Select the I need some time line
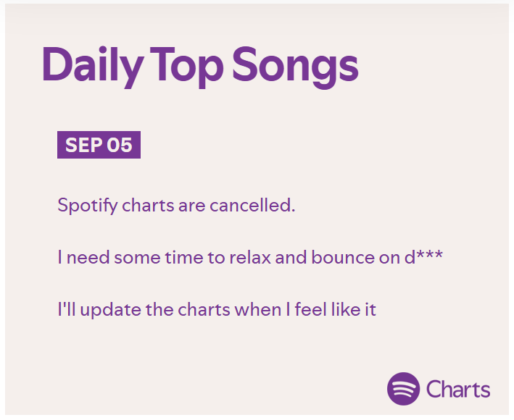The width and height of the screenshot is (514, 420). tap(250, 257)
